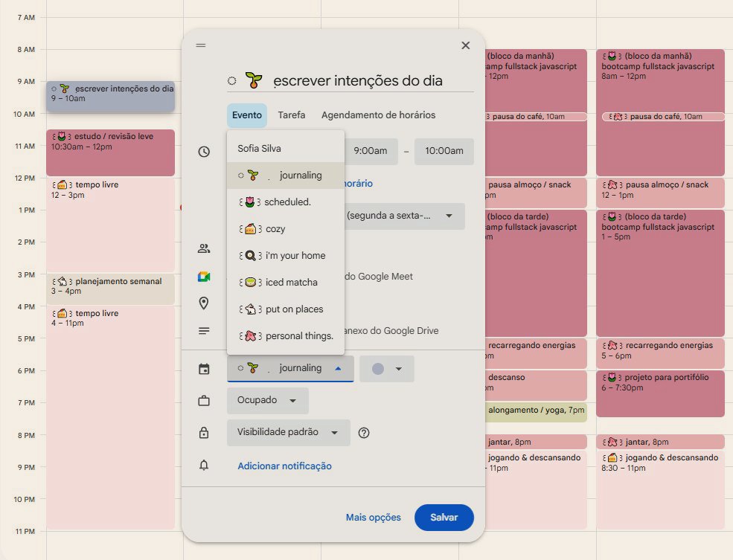Open last column's pausa do café event
The image size is (733, 560).
click(x=663, y=117)
